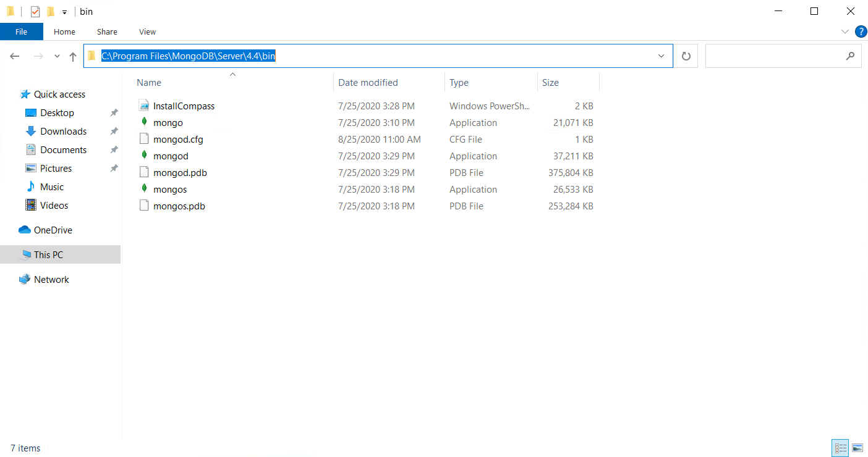
Task: Click the Help question mark icon
Action: pos(861,31)
